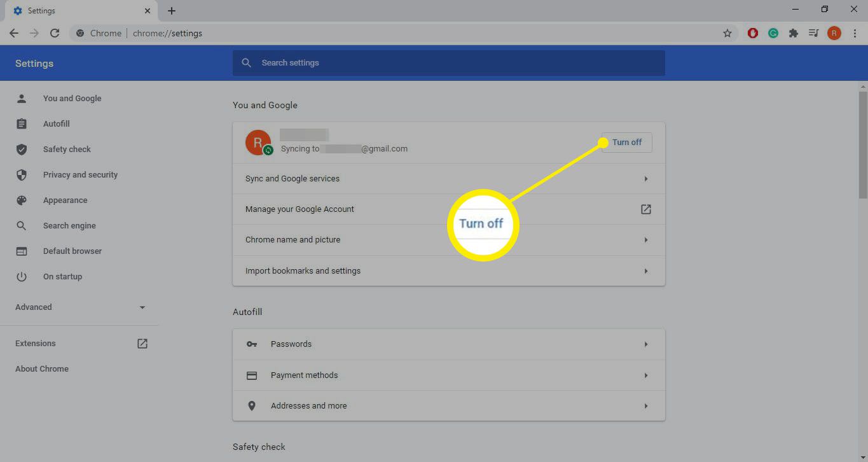Click the arrow for Import bookmarks and settings
Screen dimensions: 868x462
tap(646, 271)
